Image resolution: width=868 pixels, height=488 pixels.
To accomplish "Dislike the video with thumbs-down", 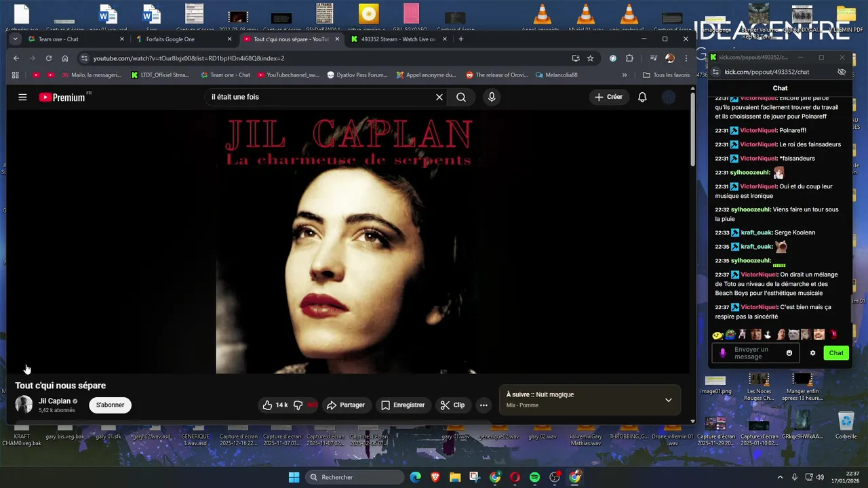I will (304, 405).
